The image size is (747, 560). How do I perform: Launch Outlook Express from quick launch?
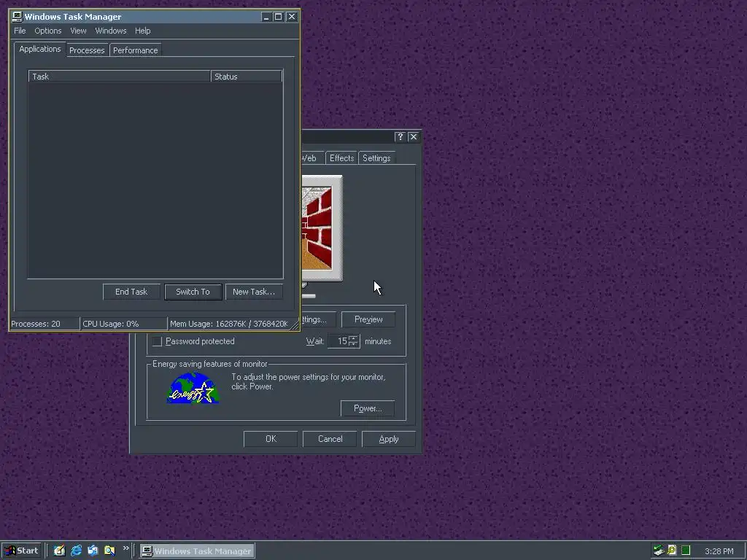click(x=93, y=551)
